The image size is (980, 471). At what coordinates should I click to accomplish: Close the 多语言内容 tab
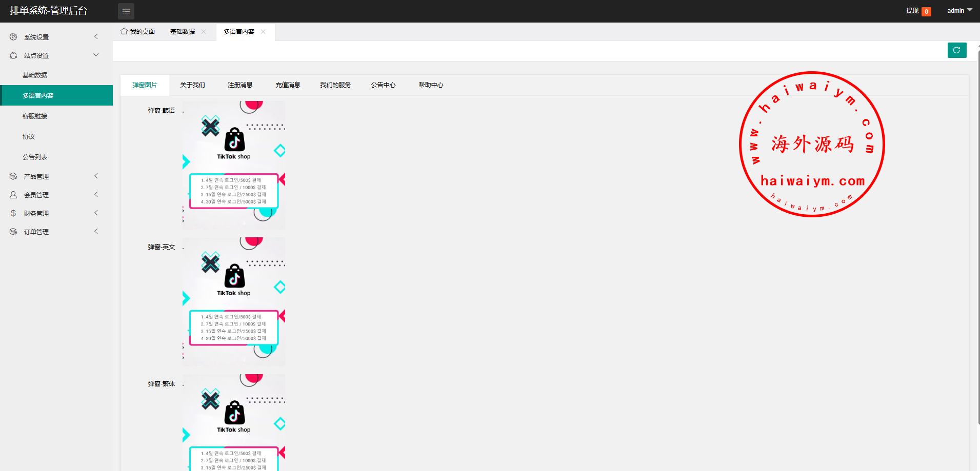pos(263,32)
